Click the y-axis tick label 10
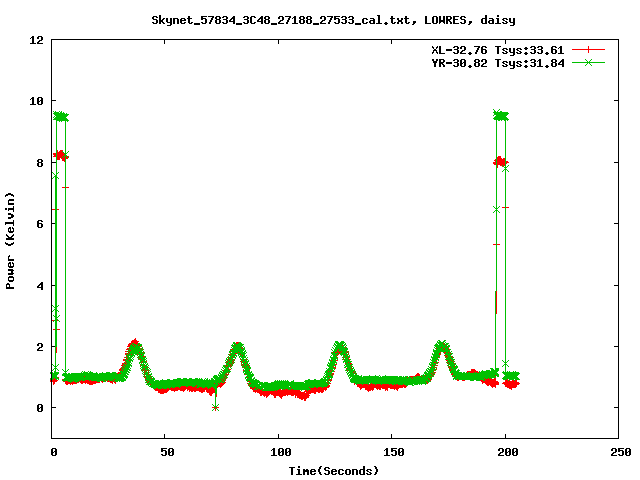This screenshot has height=480, width=640. click(36, 101)
